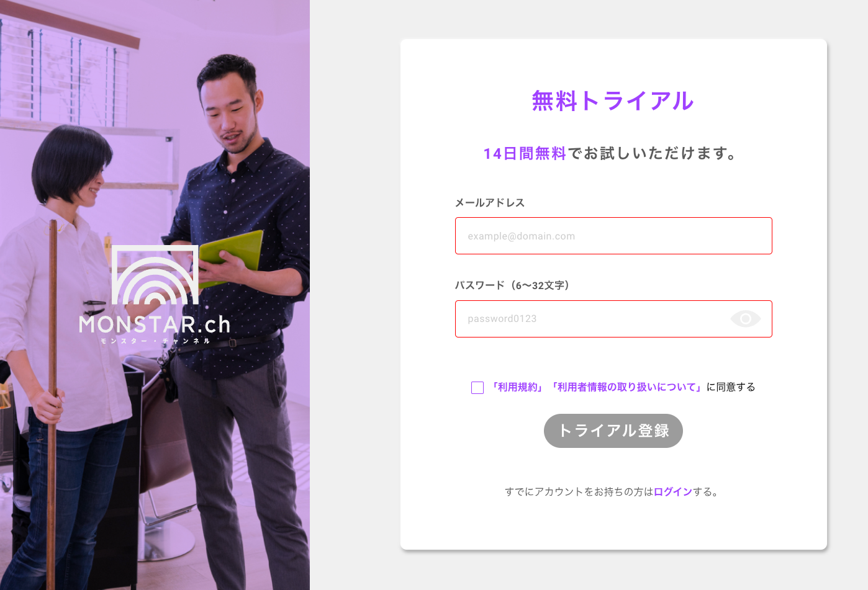Open the 「利用規約」 terms link

(517, 387)
